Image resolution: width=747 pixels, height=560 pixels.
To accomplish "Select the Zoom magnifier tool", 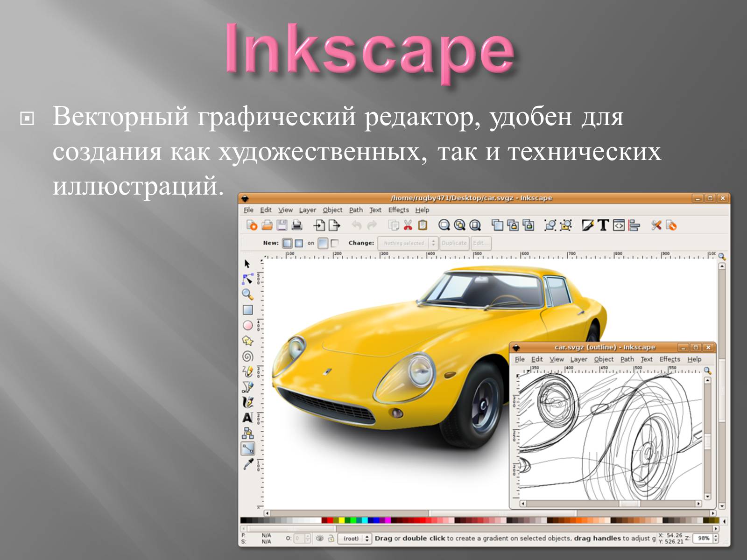I will (x=247, y=294).
